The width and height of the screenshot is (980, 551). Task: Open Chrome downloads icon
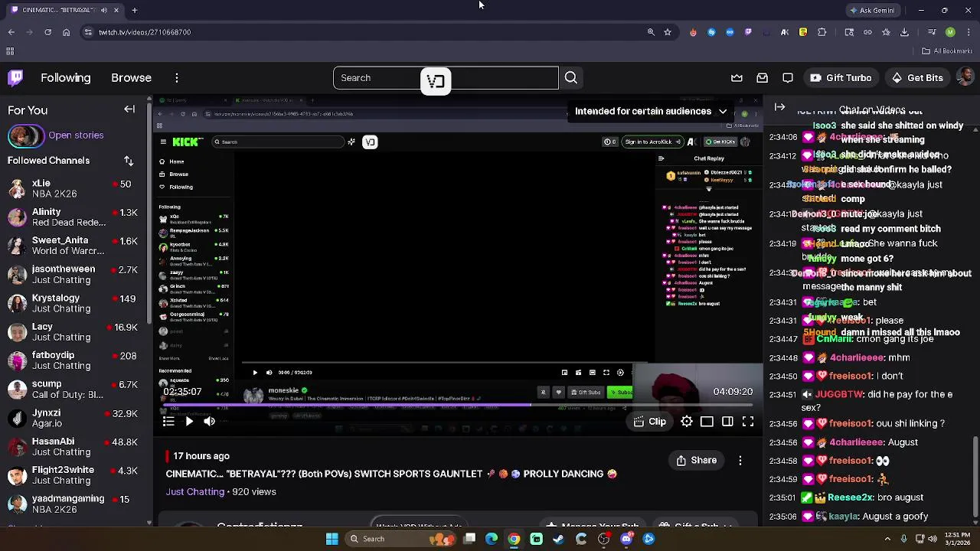(x=905, y=32)
